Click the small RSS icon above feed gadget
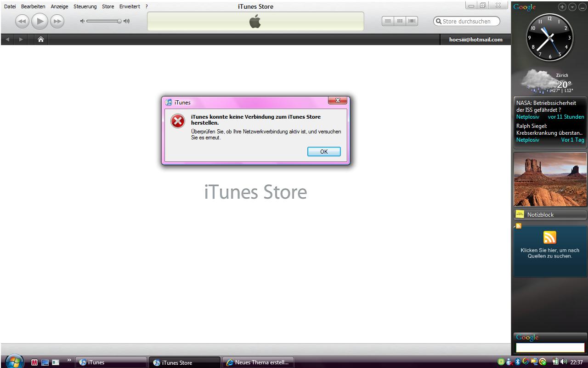This screenshot has width=588, height=368. pyautogui.click(x=519, y=226)
